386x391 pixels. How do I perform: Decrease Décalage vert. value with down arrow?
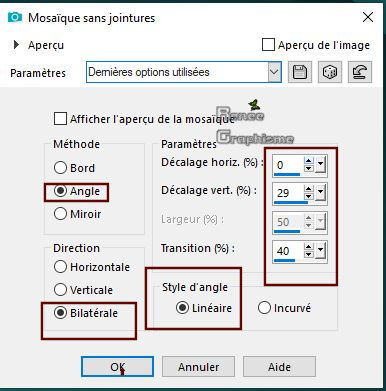pyautogui.click(x=309, y=196)
